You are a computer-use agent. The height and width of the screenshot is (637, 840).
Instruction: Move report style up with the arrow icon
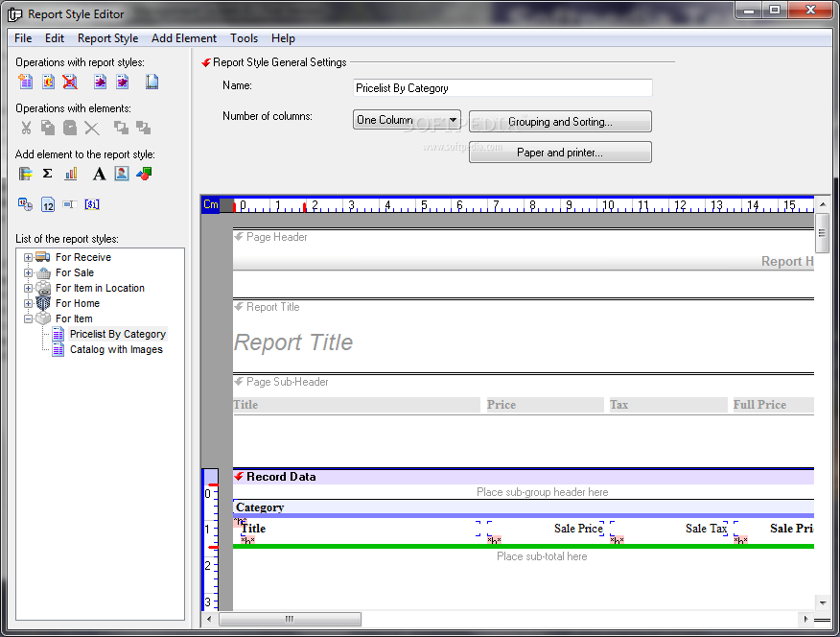click(100, 82)
